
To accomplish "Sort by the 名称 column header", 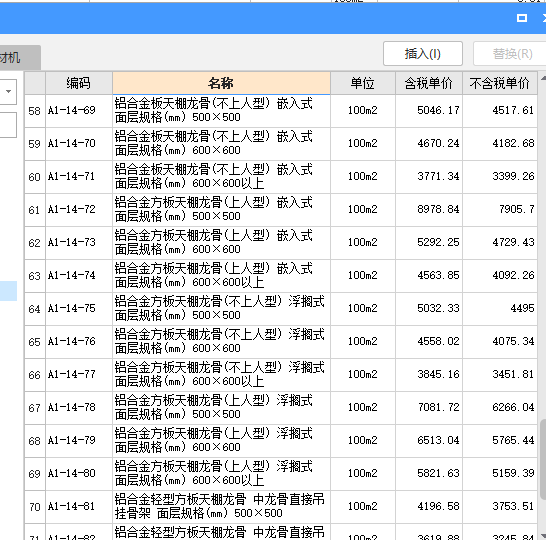I will (x=221, y=83).
